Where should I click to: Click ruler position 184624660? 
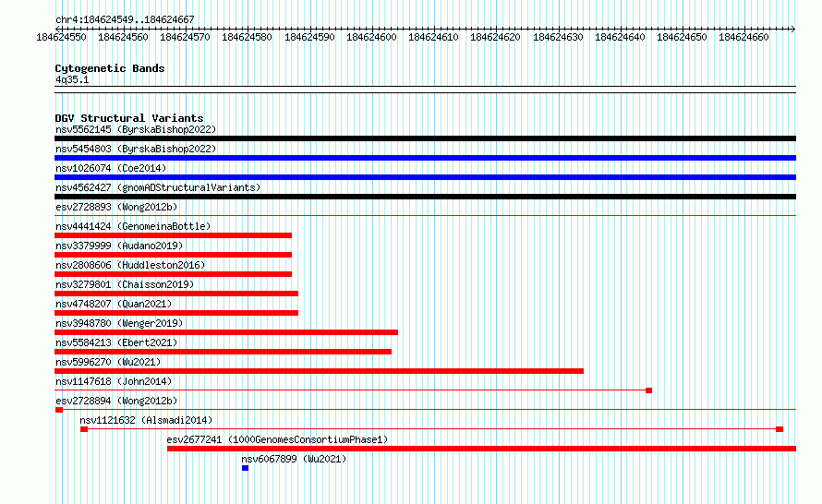click(743, 37)
